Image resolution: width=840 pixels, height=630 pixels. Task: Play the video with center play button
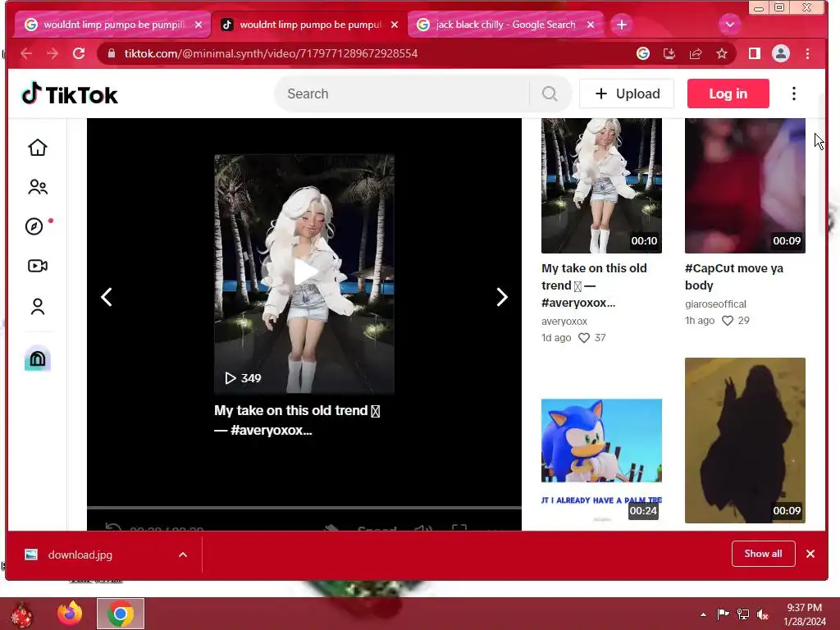[305, 272]
